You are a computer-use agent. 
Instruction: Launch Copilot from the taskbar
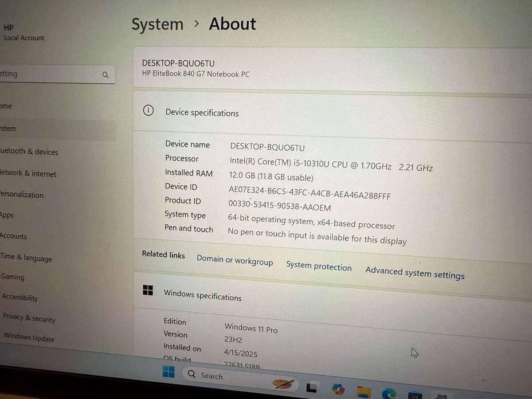(x=338, y=389)
